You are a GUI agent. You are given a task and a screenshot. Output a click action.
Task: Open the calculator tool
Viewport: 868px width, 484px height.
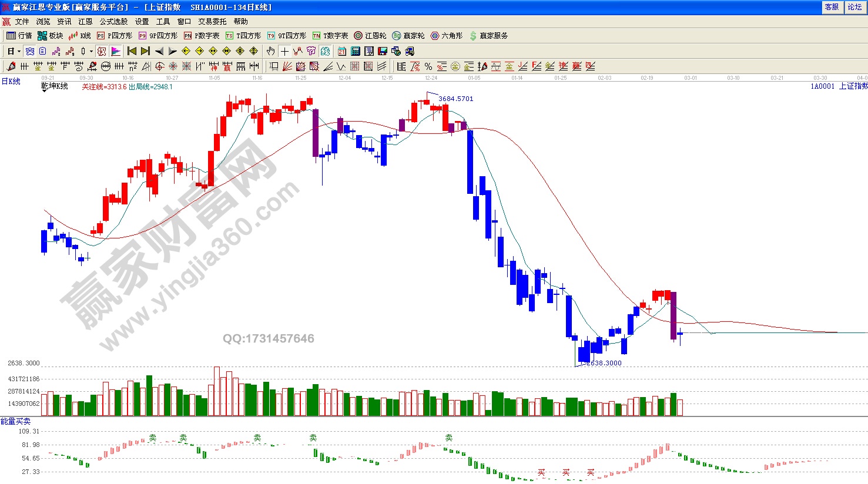click(356, 51)
